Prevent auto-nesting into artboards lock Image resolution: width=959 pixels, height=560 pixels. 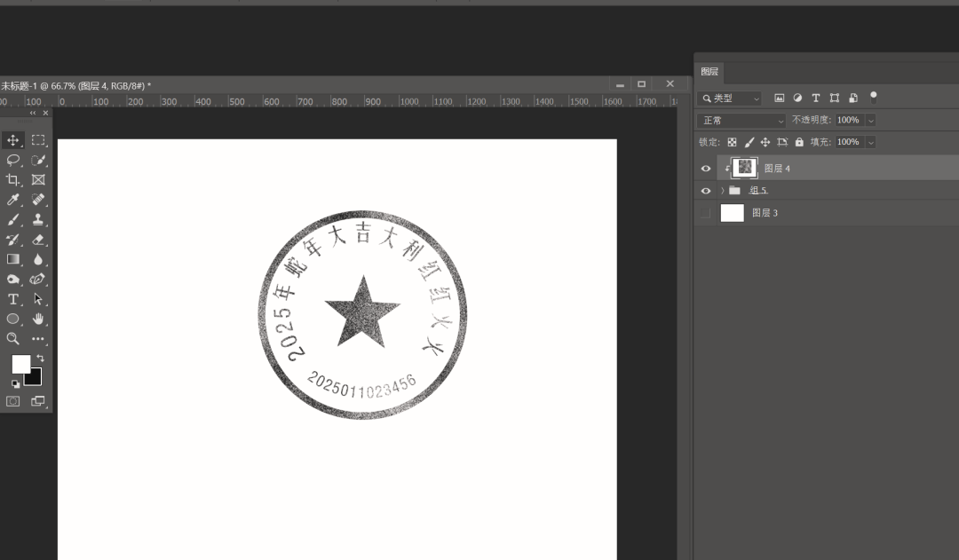point(782,143)
